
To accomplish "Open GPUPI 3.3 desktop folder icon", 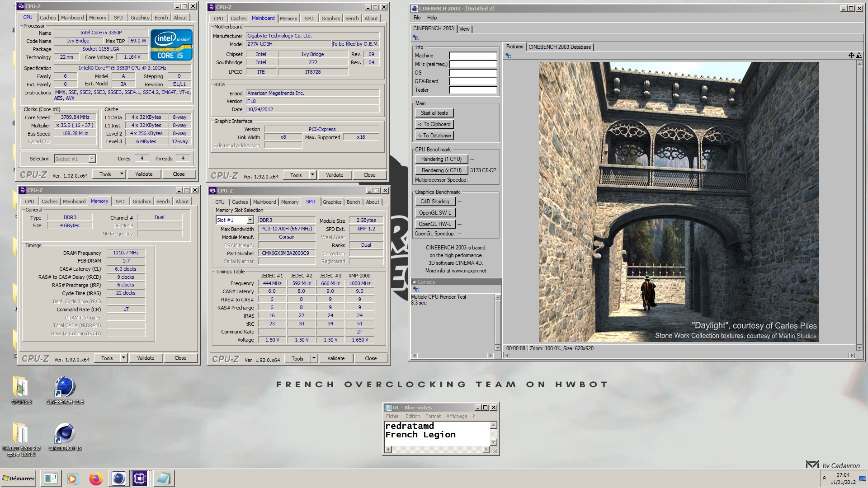I will [x=21, y=387].
